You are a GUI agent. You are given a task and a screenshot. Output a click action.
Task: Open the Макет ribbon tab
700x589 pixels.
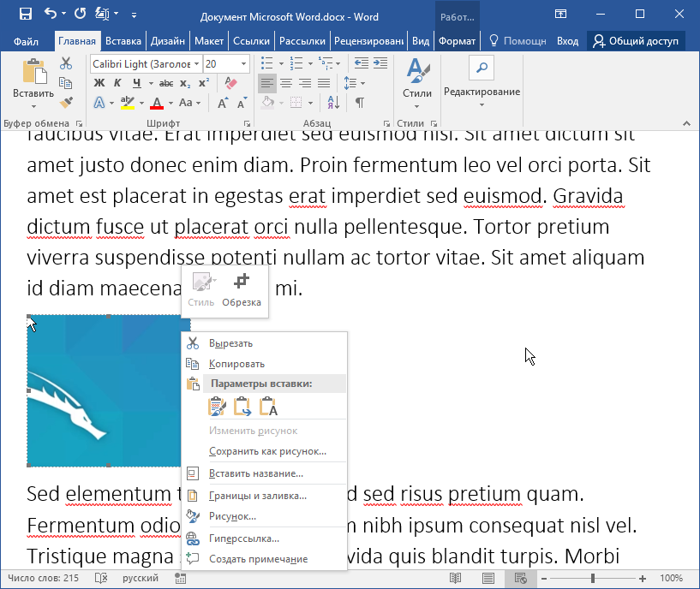coord(209,41)
